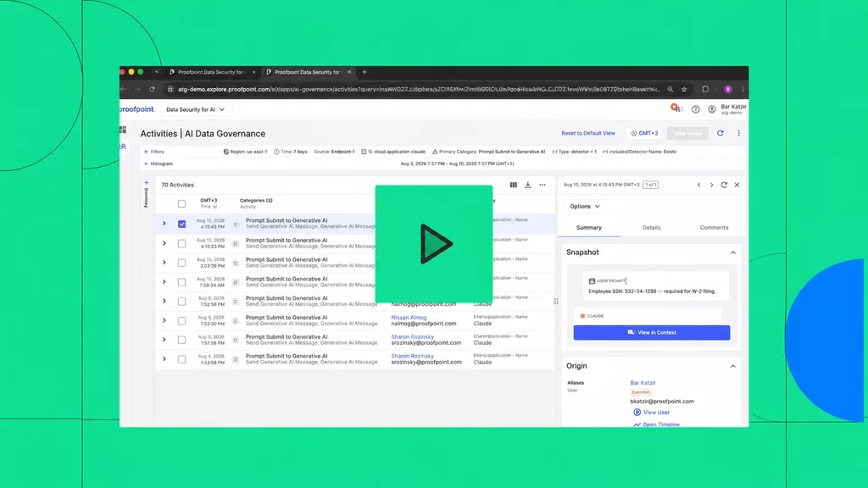868x488 pixels.
Task: Close the first browser tab
Action: click(x=253, y=72)
